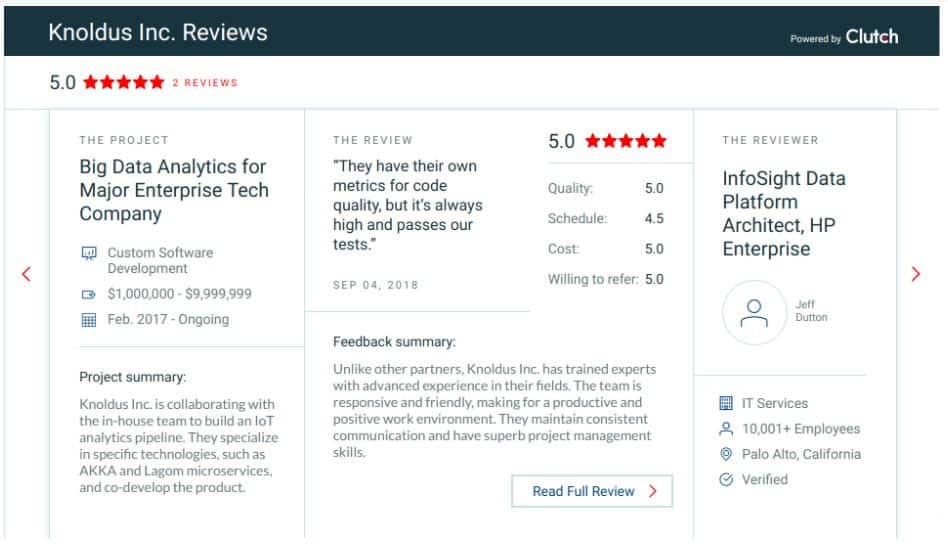The height and width of the screenshot is (551, 948).
Task: Click the IT Services building icon
Action: 726,403
